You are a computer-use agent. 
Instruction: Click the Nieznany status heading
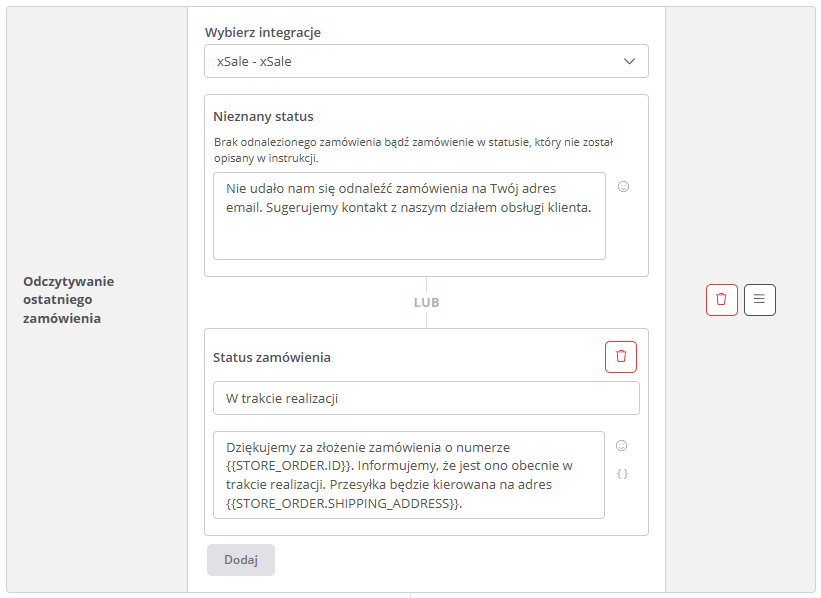[x=263, y=117]
